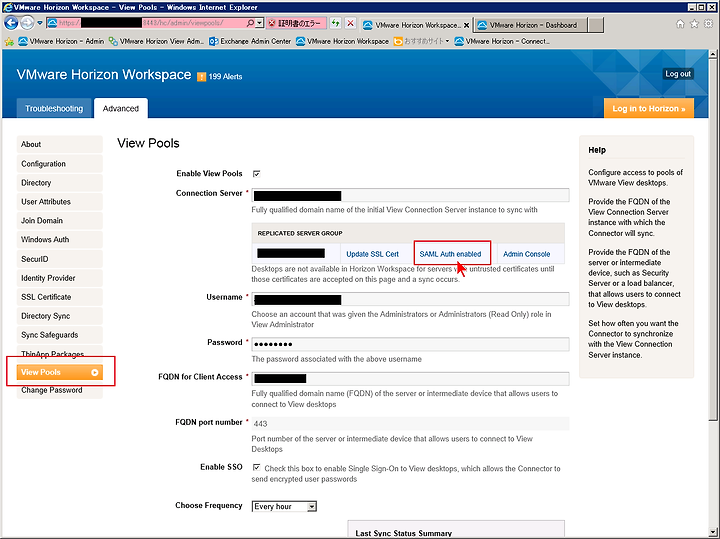Click the FQDN for Client Access field

pyautogui.click(x=410, y=378)
